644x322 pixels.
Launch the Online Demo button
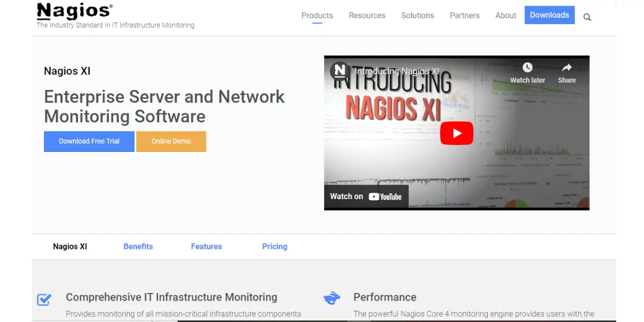coord(171,141)
